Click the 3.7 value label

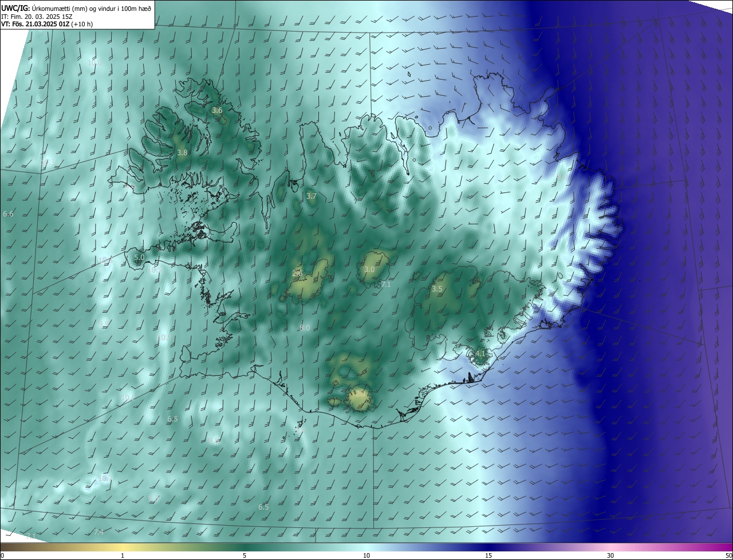tap(311, 196)
